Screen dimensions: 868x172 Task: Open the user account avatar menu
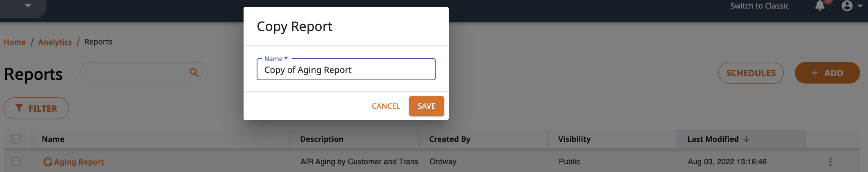847,6
